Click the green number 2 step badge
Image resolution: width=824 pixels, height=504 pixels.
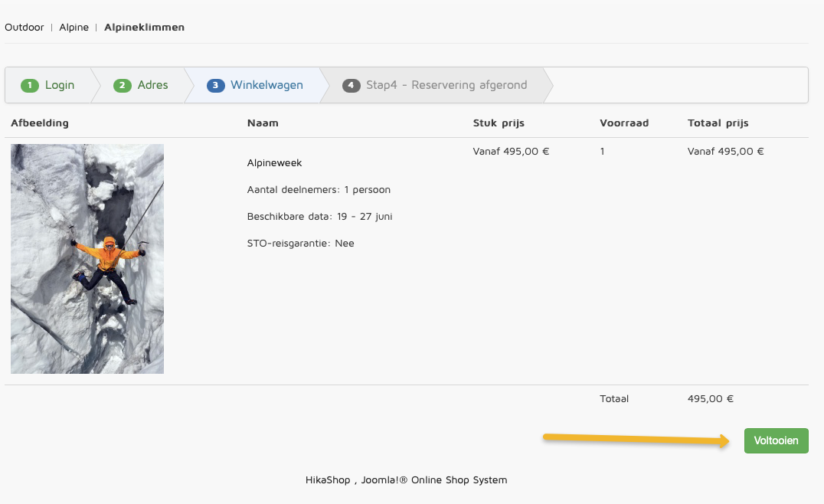pos(123,85)
